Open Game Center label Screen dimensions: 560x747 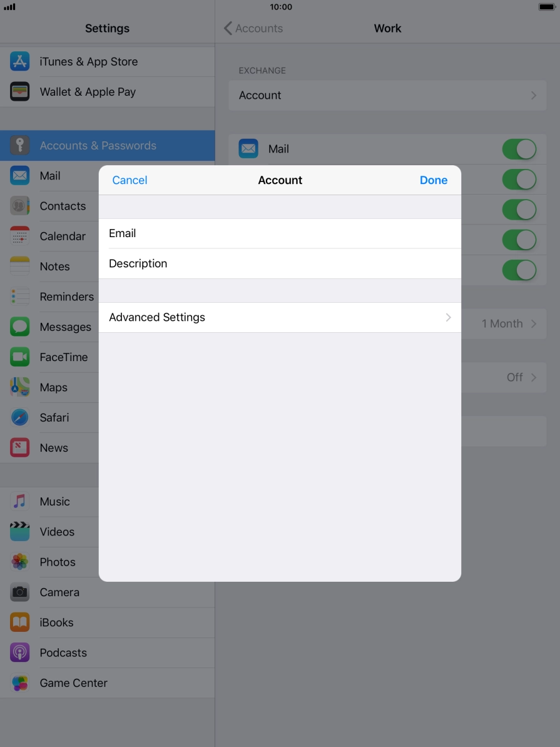(x=73, y=683)
